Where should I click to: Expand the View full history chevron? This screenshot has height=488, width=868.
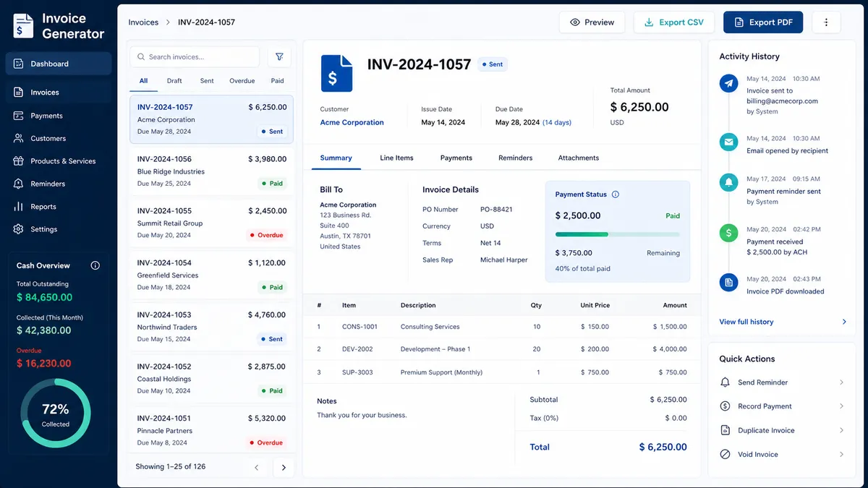tap(844, 322)
